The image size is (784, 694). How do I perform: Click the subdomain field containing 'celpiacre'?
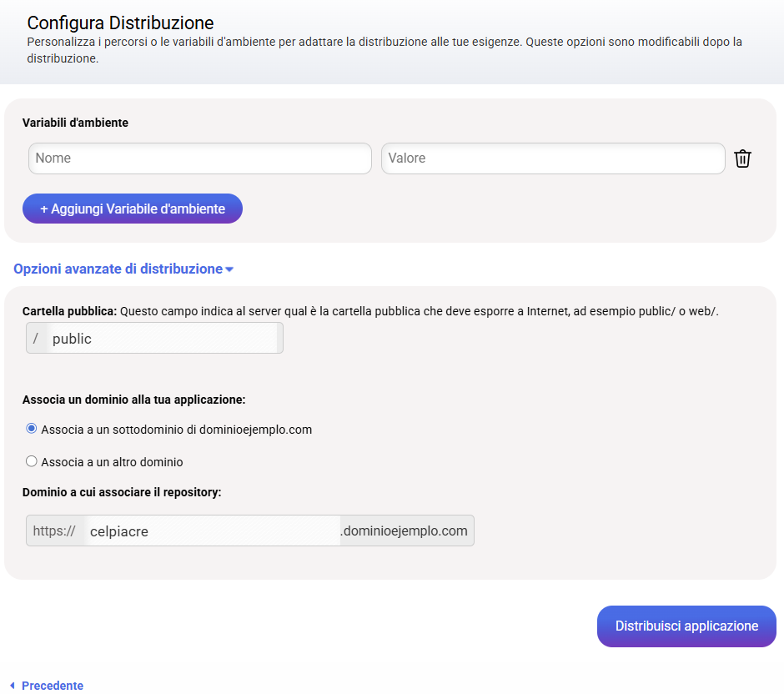coord(212,531)
